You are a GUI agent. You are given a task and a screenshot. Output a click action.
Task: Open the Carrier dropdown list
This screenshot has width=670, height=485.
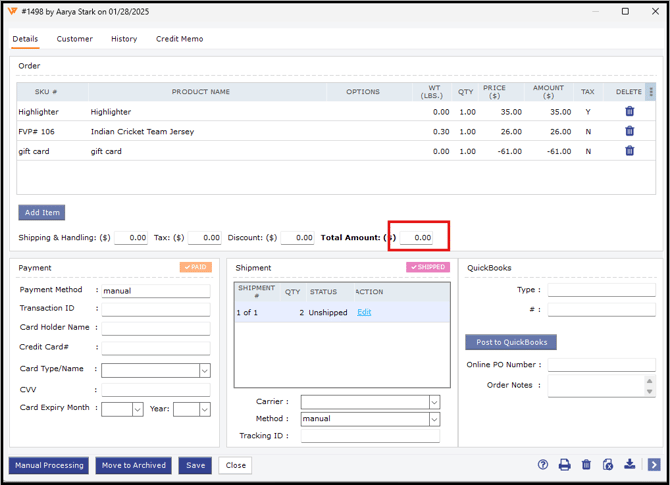[x=434, y=402]
